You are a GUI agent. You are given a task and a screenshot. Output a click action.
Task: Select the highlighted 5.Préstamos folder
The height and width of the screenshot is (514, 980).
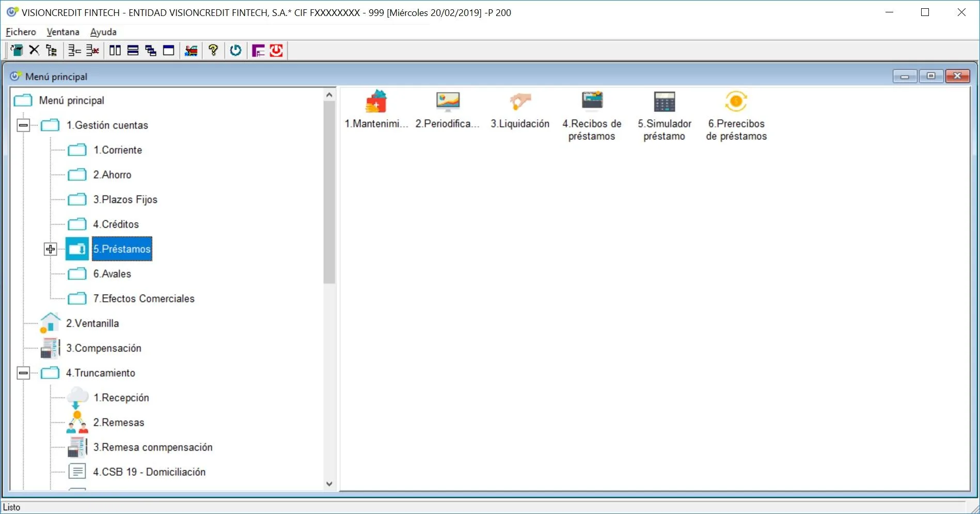coord(122,249)
